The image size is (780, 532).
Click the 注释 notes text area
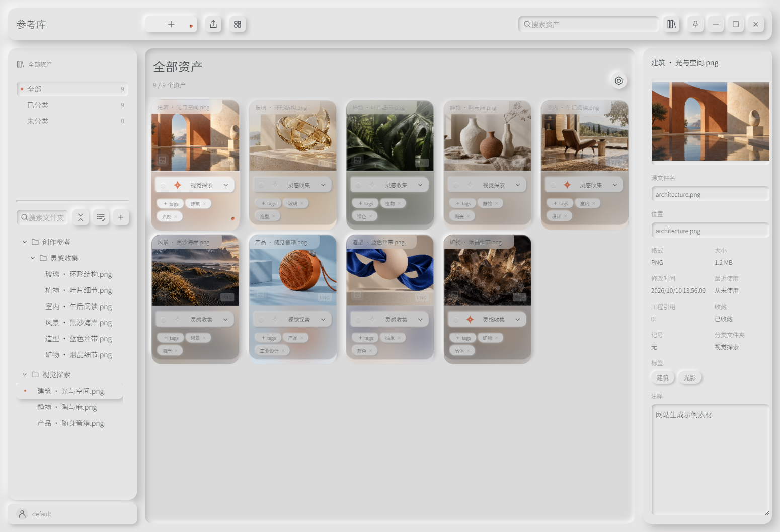pyautogui.click(x=710, y=460)
